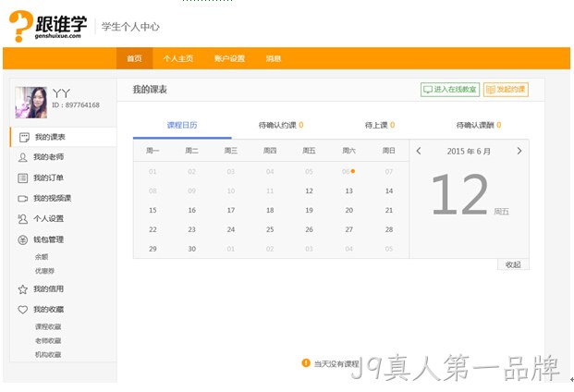Switch to the 待确认约课 tab
This screenshot has width=574, height=392.
point(281,125)
